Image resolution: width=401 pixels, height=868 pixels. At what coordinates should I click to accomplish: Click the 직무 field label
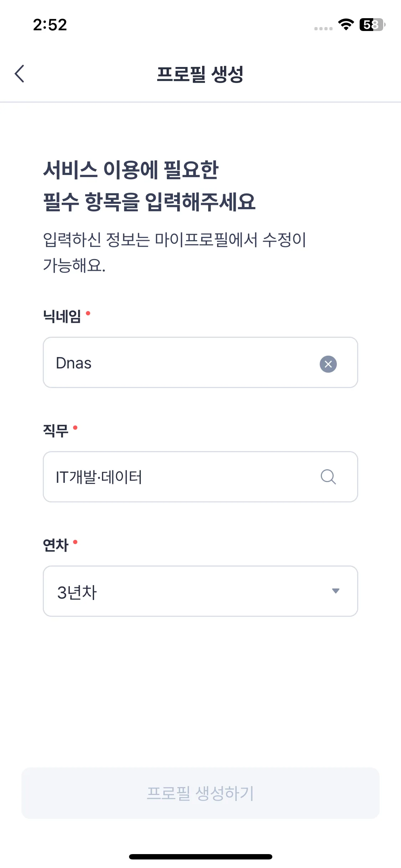(56, 430)
